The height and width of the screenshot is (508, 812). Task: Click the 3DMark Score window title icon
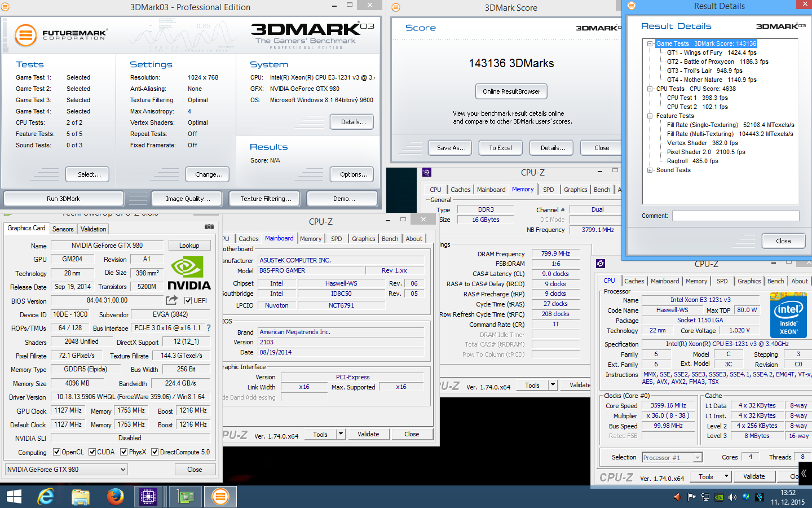(396, 7)
